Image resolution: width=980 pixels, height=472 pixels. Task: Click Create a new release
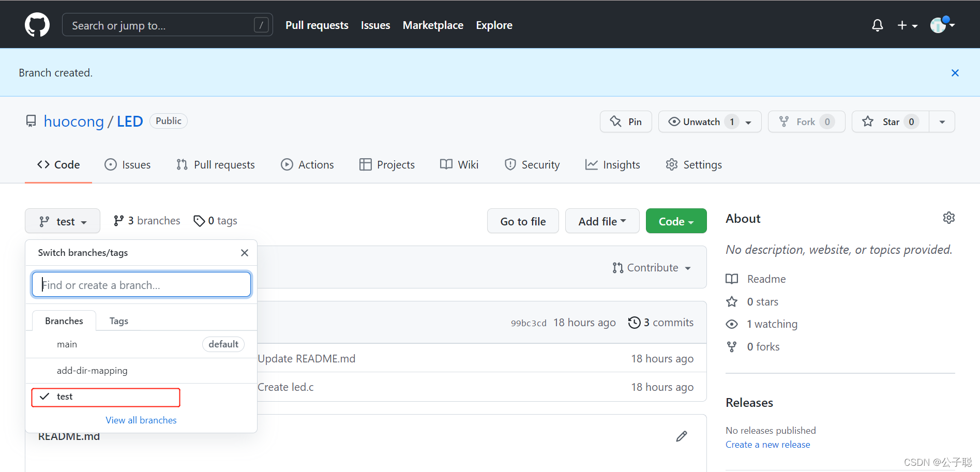pyautogui.click(x=768, y=445)
